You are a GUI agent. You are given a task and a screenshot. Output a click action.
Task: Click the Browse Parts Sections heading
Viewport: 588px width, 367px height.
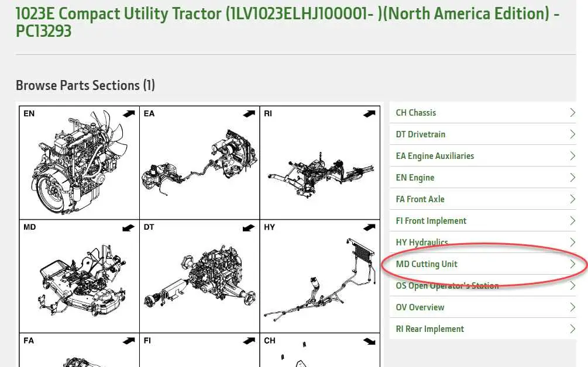point(85,85)
